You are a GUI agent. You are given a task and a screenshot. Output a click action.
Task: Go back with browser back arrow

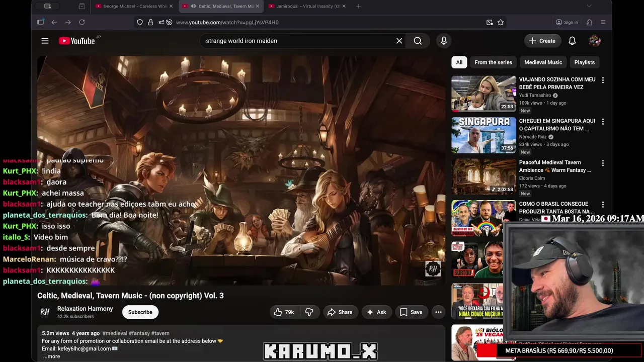[54, 22]
